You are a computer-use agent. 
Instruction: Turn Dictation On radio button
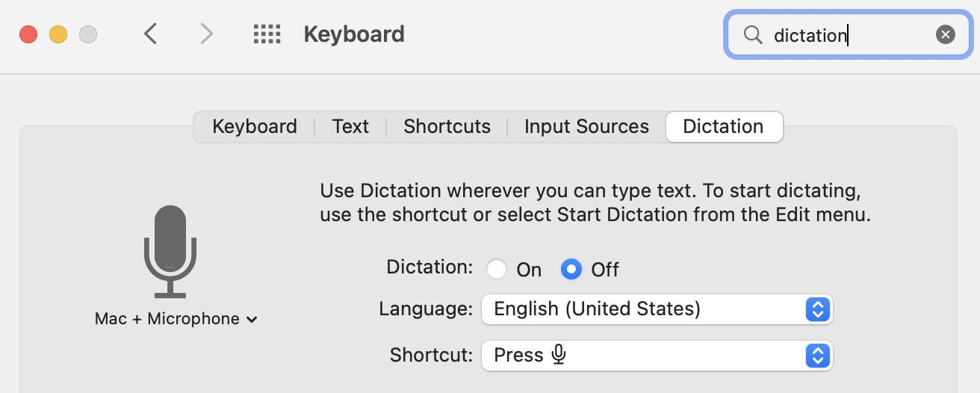tap(497, 269)
